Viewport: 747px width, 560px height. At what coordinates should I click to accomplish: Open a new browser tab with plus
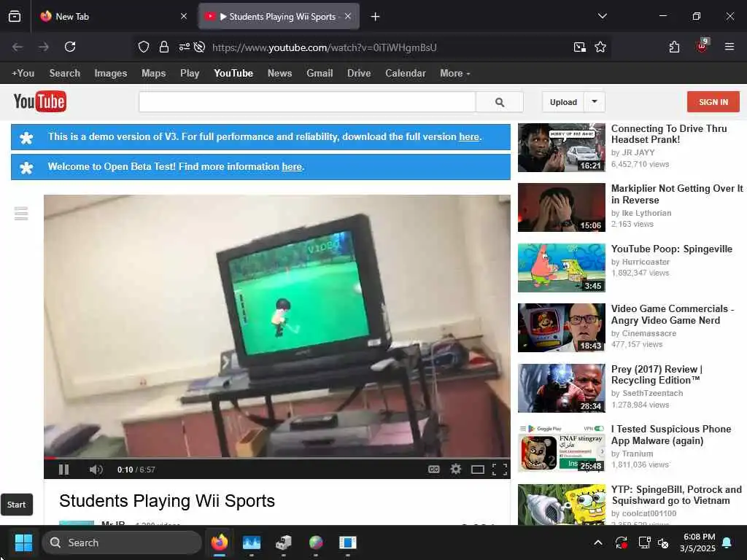coord(376,17)
